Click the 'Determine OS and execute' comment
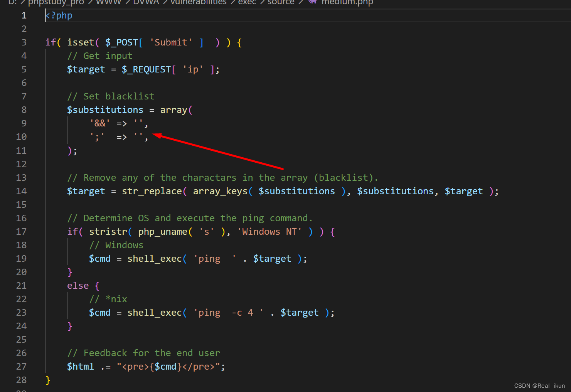The height and width of the screenshot is (392, 571). 190,218
